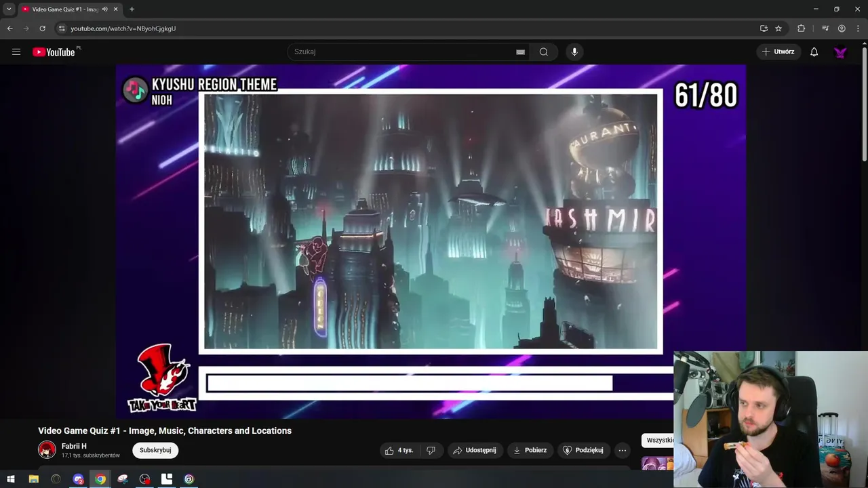View site information icon in address bar
Image resolution: width=868 pixels, height=488 pixels.
click(62, 28)
